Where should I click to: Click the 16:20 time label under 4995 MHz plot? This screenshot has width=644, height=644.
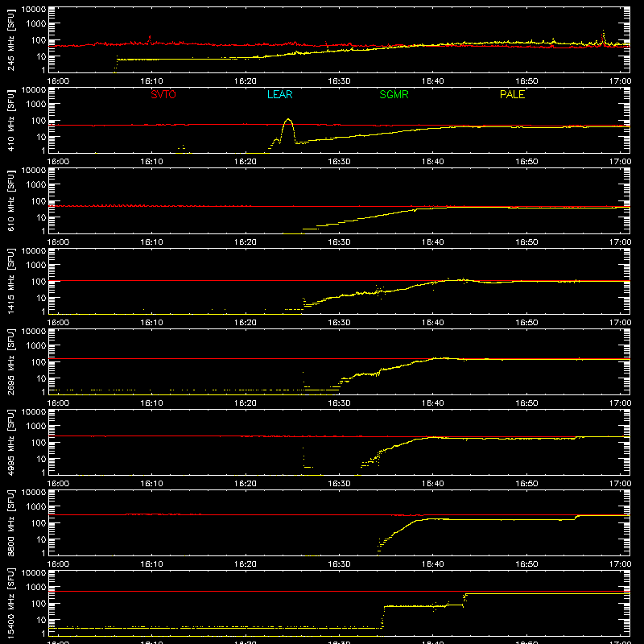coord(246,484)
